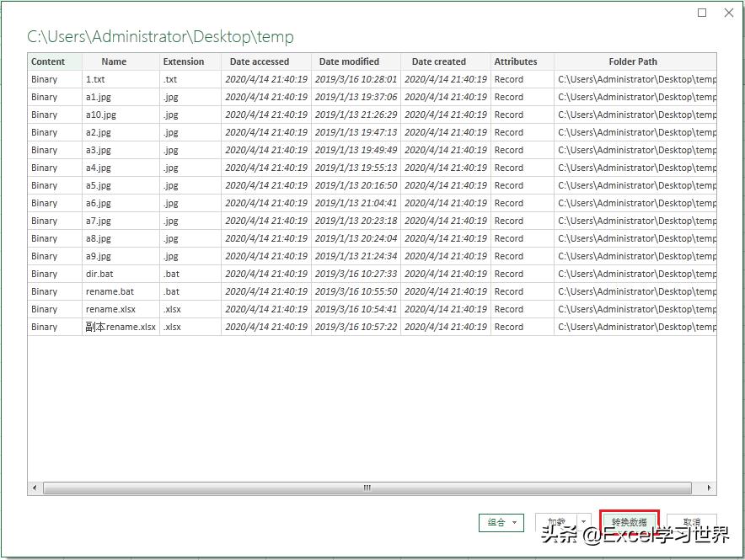
Task: Select the Content column header
Action: coord(48,61)
